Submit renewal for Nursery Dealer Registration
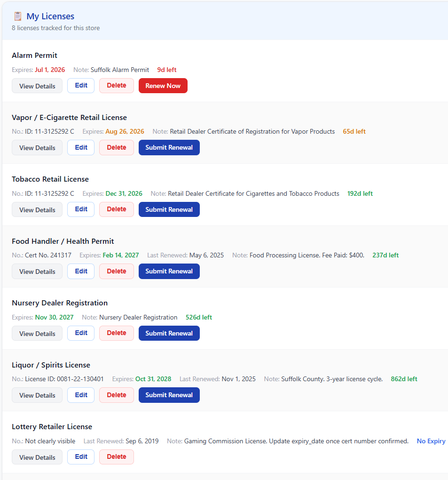 click(x=169, y=333)
